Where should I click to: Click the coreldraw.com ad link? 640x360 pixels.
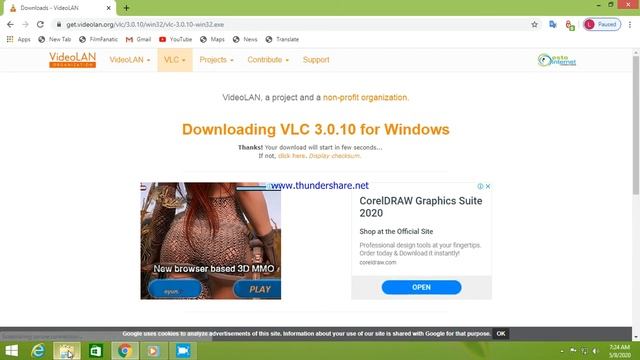[x=378, y=262]
